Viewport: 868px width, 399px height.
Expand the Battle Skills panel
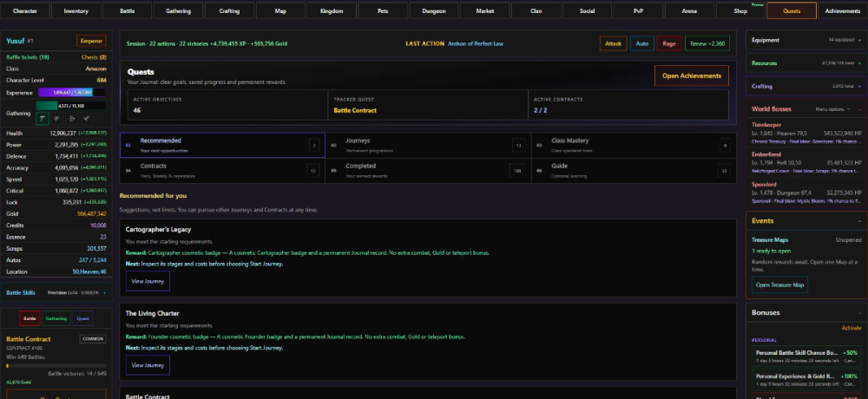click(104, 293)
